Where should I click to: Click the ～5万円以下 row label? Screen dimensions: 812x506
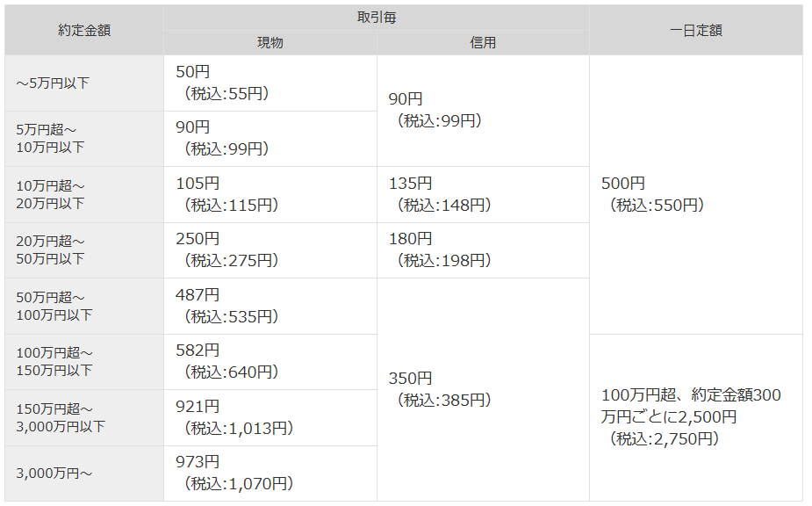click(53, 83)
